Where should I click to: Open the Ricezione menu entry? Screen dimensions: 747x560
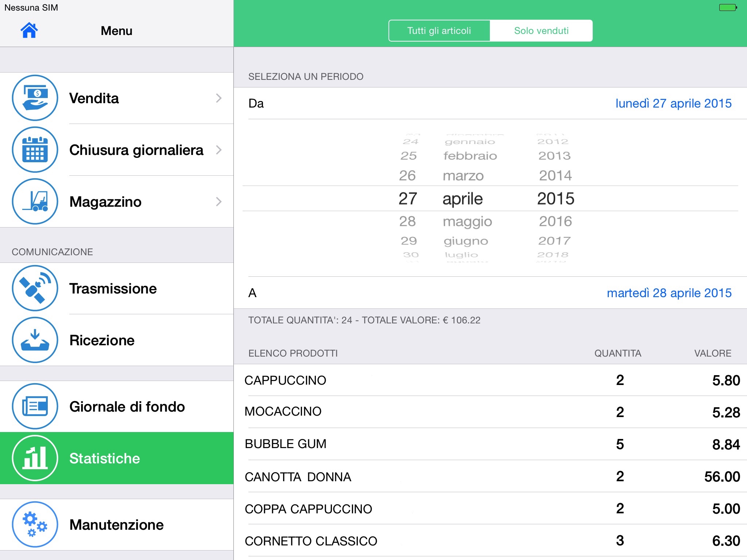[117, 340]
